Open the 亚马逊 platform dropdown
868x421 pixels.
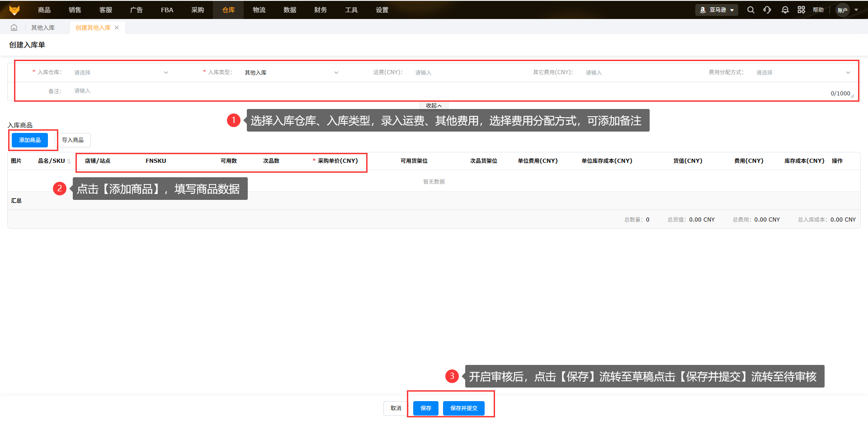tap(717, 10)
